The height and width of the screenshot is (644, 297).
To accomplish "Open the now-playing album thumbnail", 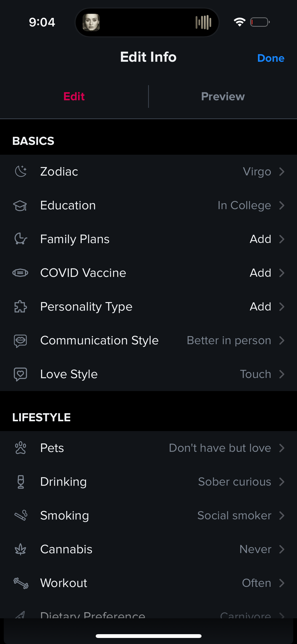I will pyautogui.click(x=91, y=22).
